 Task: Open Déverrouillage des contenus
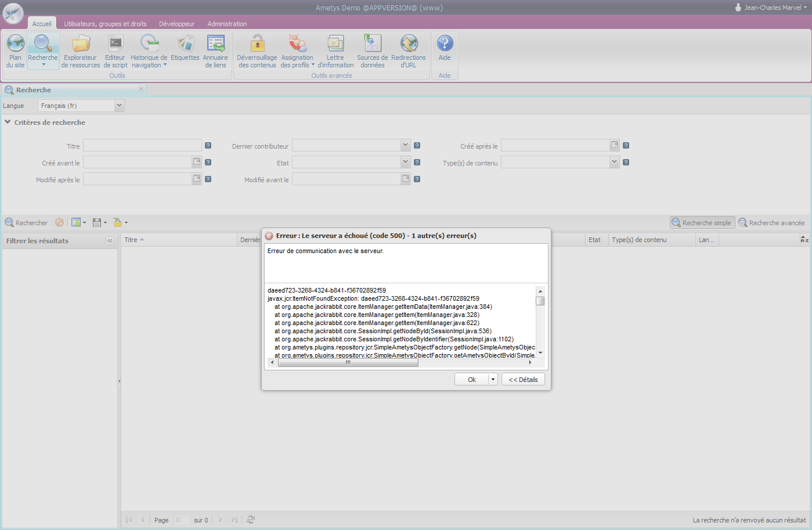pyautogui.click(x=257, y=51)
